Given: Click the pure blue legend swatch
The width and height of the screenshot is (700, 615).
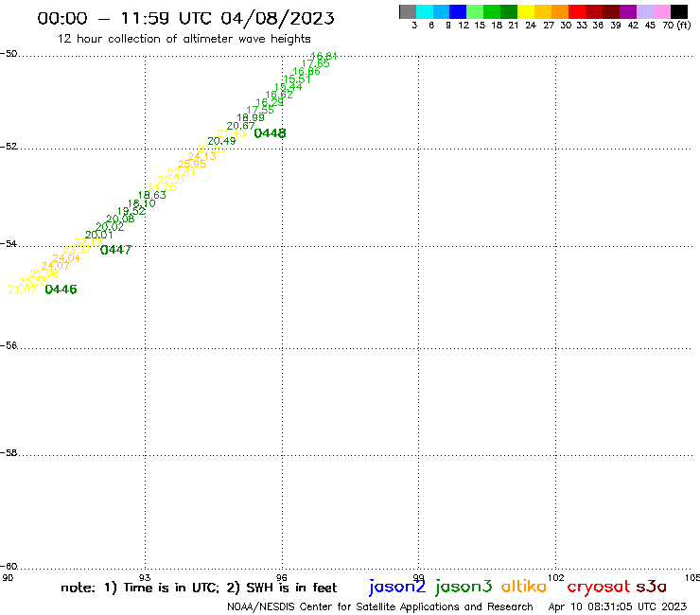Looking at the screenshot, I should click(x=458, y=12).
